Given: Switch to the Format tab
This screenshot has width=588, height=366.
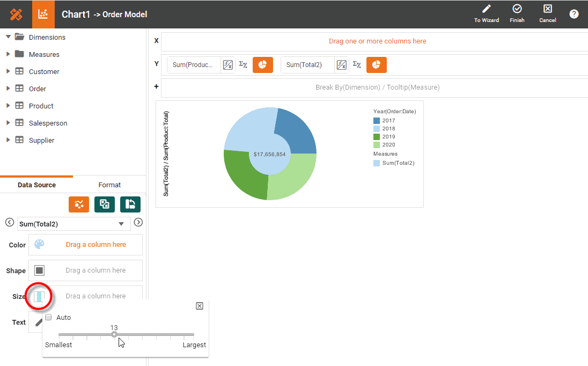Looking at the screenshot, I should pos(109,185).
